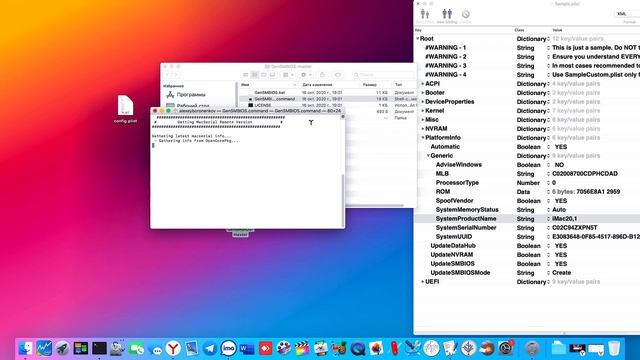Open Launchpad rocket icon in the dock
Screen dimensions: 640x360
point(62,348)
